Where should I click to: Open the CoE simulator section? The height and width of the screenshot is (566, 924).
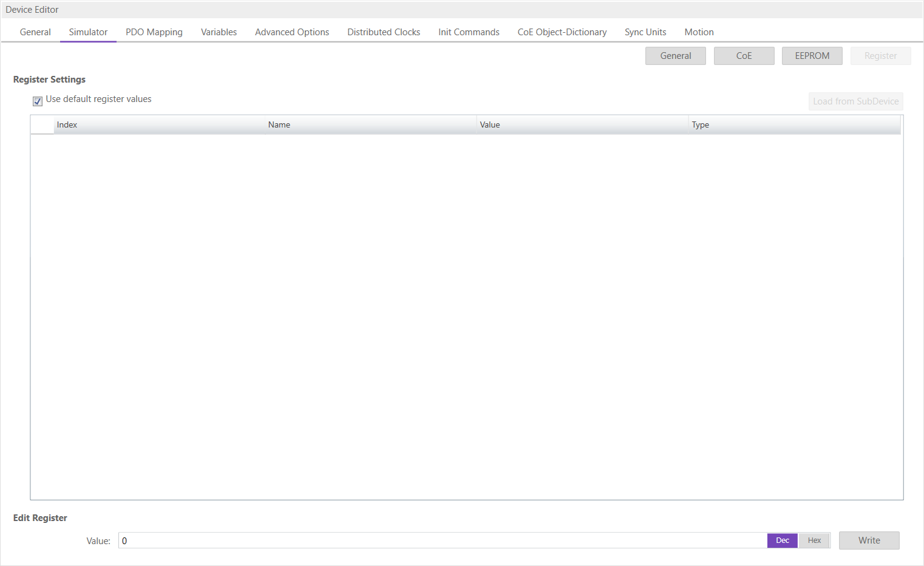744,56
